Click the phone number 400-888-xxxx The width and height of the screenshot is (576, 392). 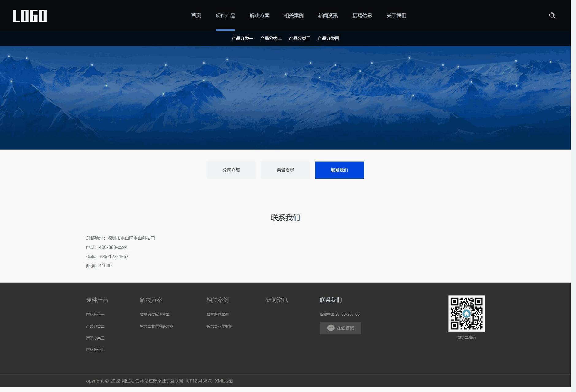113,247
